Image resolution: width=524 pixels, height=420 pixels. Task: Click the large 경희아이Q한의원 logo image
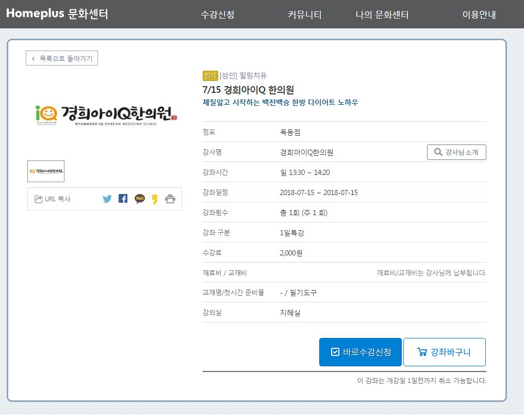pyautogui.click(x=106, y=116)
